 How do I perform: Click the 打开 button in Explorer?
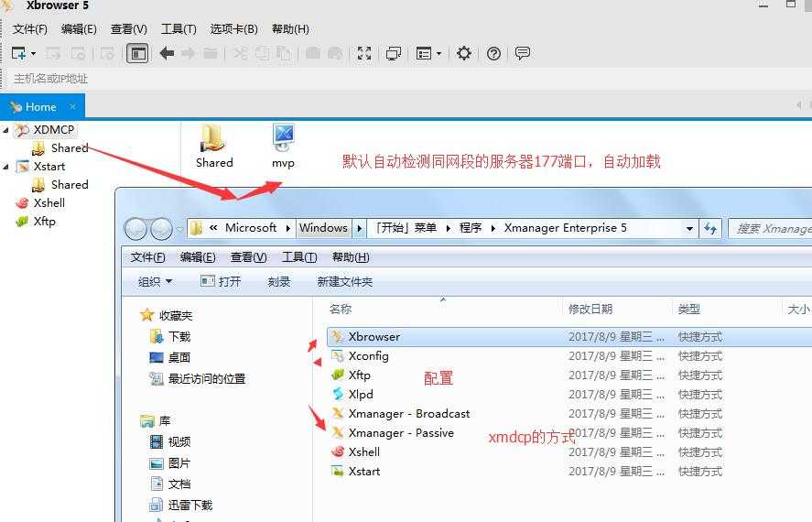[222, 282]
